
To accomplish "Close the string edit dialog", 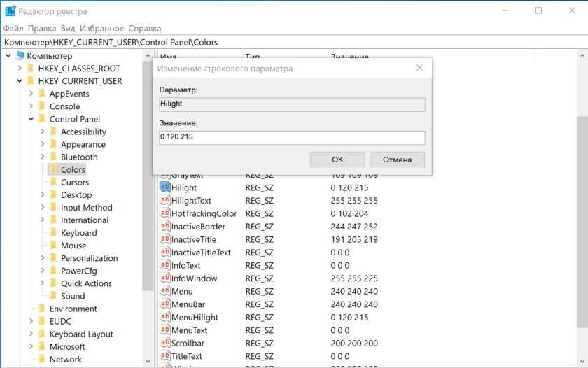I will coord(419,69).
